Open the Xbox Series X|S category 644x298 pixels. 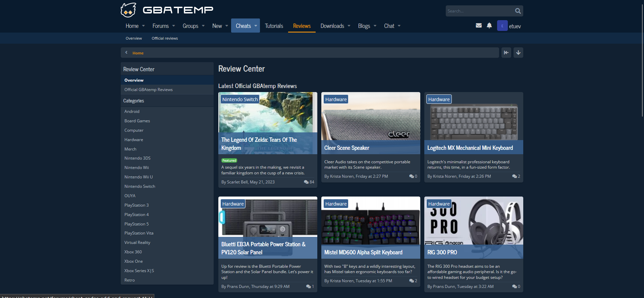coord(139,271)
